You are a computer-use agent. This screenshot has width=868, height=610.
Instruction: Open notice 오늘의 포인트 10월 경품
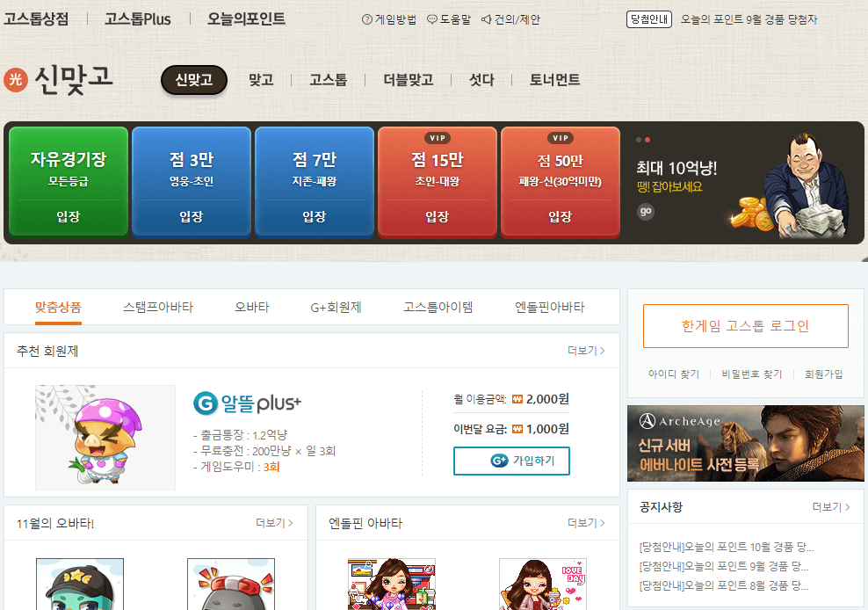click(727, 548)
